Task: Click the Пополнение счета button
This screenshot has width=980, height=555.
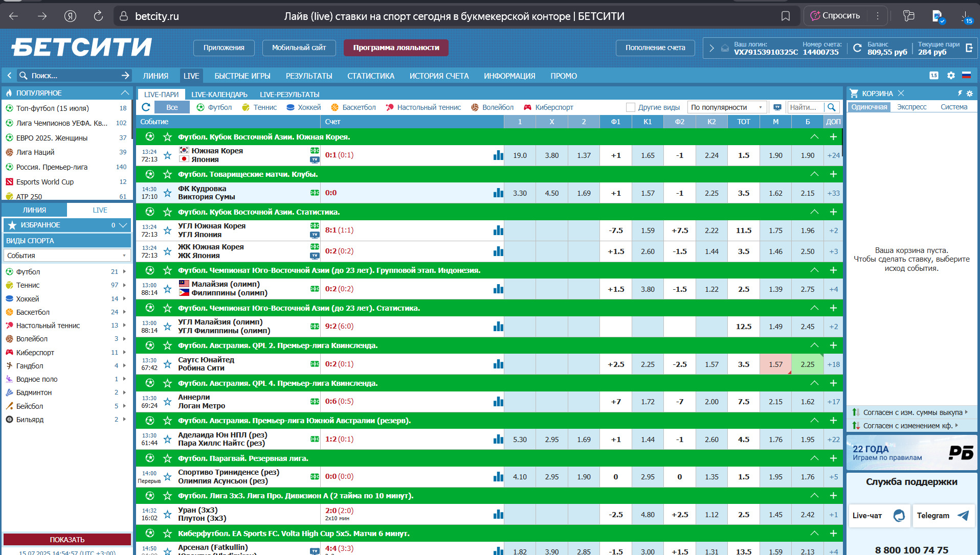Action: coord(655,48)
